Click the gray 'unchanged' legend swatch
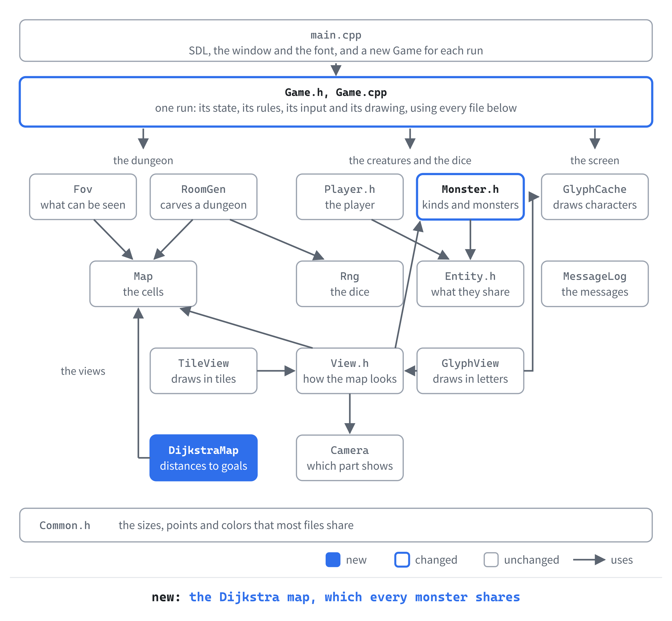Screen dimensions: 672x621 tap(491, 560)
